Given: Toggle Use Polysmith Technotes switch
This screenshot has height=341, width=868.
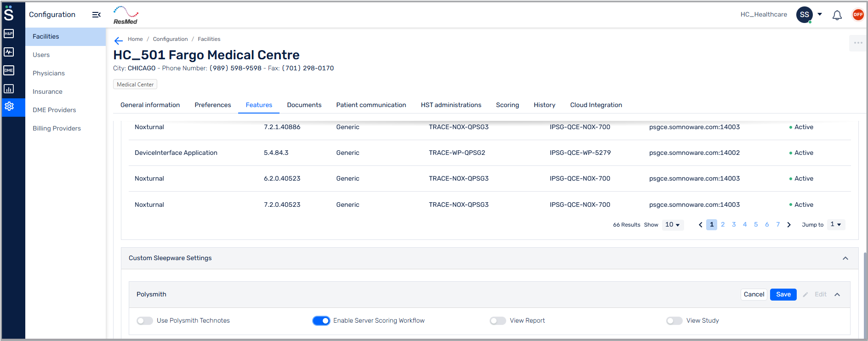Looking at the screenshot, I should click(x=145, y=321).
